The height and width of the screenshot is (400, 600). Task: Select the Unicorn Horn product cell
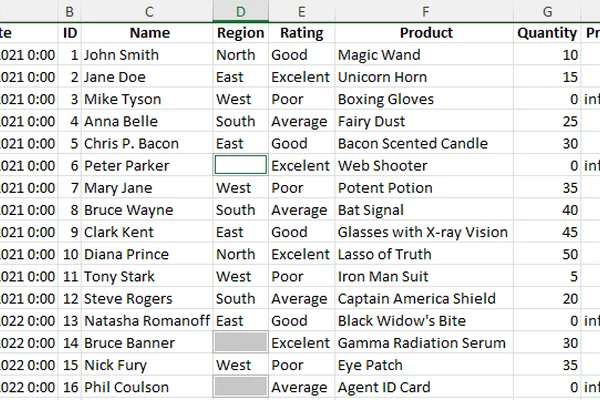424,77
